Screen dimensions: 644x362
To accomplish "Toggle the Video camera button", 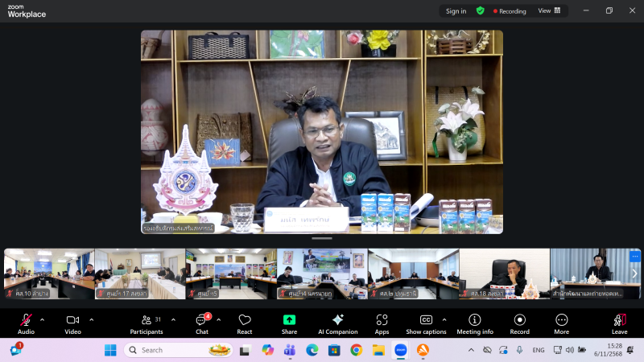I will click(x=72, y=323).
